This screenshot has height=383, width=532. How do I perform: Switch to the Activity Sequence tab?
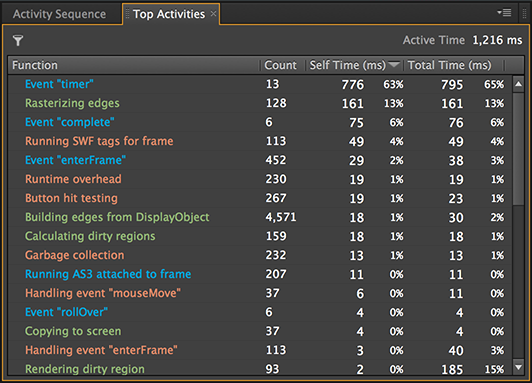59,14
